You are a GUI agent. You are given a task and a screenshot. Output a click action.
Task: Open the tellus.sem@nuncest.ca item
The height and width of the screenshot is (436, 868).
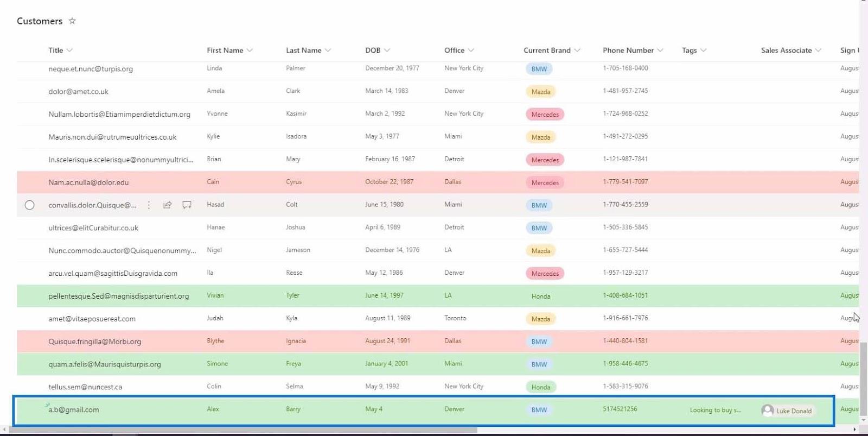pos(85,387)
